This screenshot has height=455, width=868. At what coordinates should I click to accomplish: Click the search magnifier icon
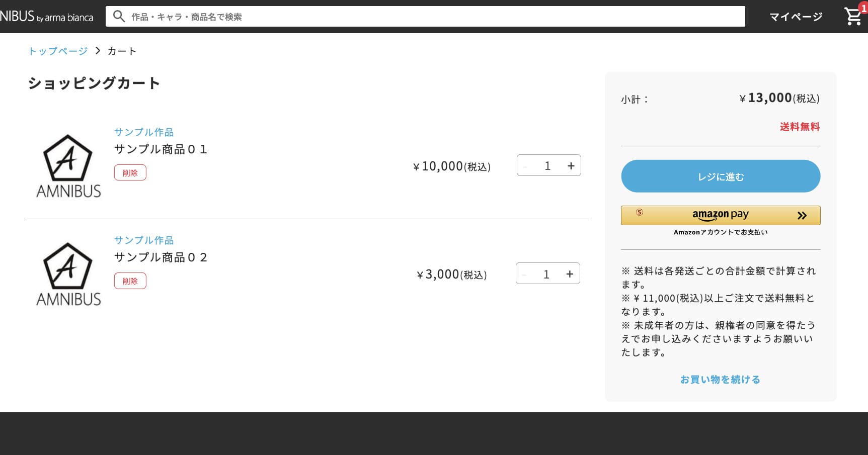119,17
